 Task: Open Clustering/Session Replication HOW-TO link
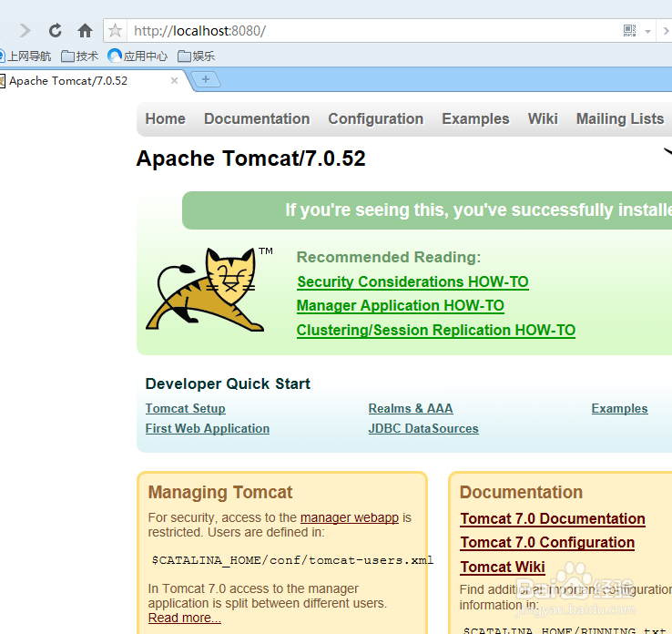(x=435, y=330)
